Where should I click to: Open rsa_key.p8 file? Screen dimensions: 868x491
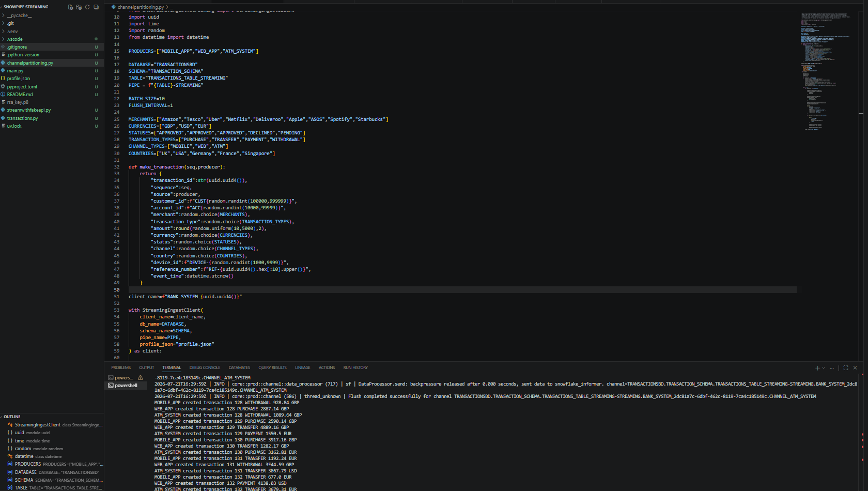pos(52,102)
